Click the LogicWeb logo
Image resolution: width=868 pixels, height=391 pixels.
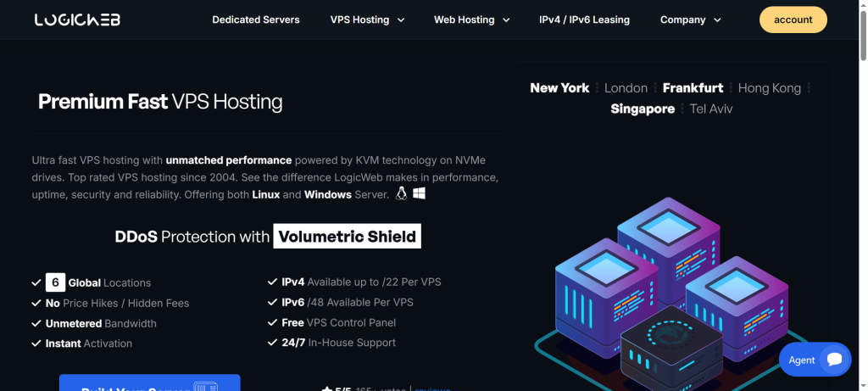(77, 20)
